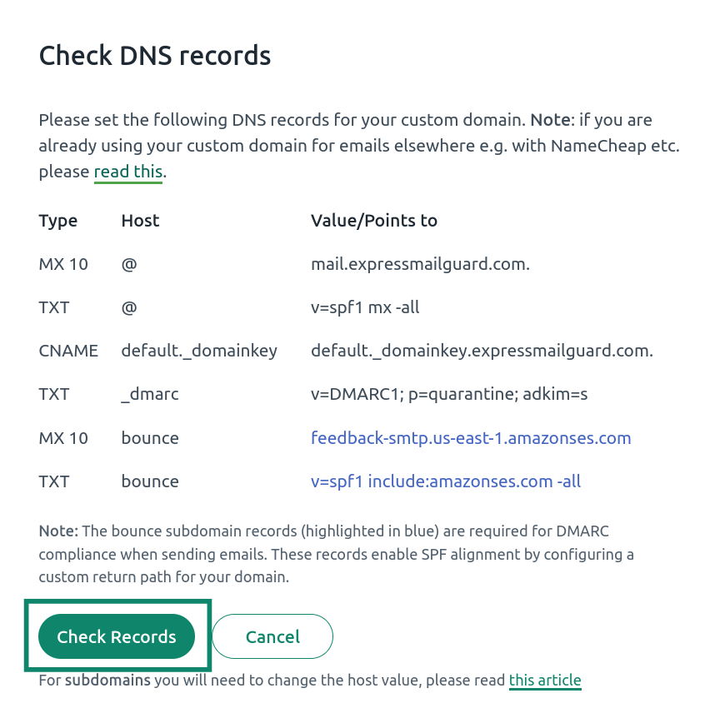Select the v=spf1 include:amazonses.com -all value

[446, 481]
